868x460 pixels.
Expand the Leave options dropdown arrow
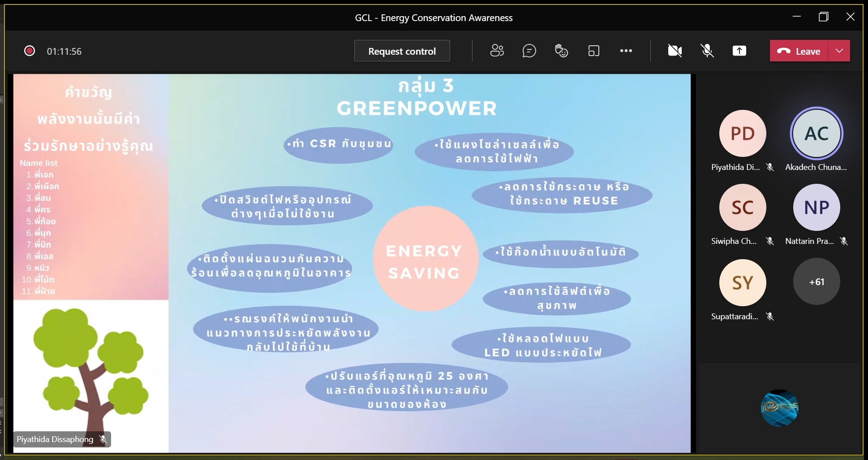tap(839, 51)
